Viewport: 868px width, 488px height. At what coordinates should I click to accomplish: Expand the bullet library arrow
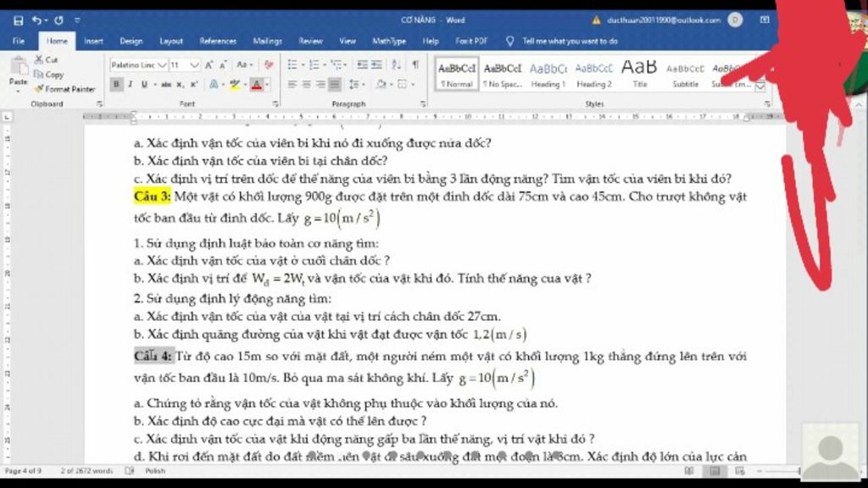tap(303, 65)
